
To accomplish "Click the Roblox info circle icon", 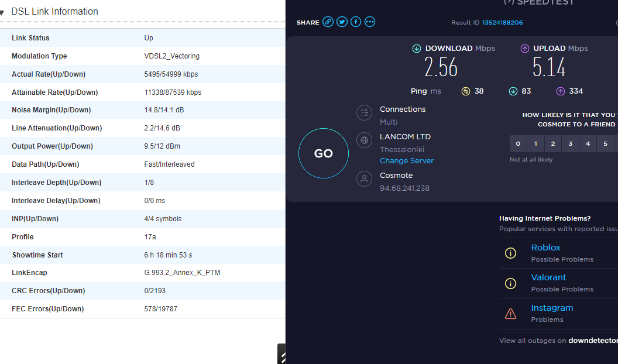I will pyautogui.click(x=510, y=253).
